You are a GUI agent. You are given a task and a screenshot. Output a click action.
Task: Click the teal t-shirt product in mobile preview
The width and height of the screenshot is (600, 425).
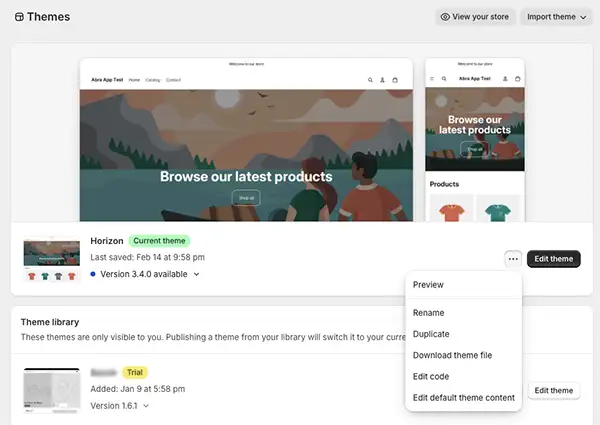497,209
